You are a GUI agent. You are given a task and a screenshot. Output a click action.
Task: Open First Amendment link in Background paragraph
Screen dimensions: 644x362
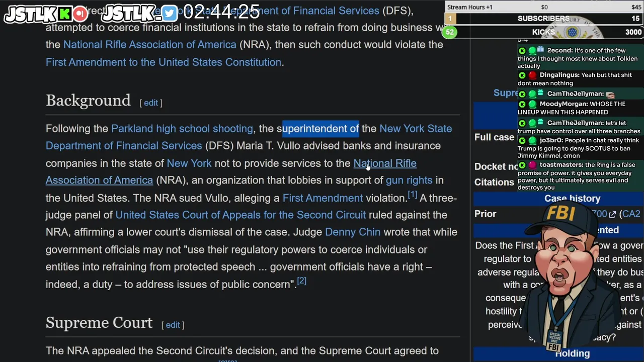coord(323,198)
